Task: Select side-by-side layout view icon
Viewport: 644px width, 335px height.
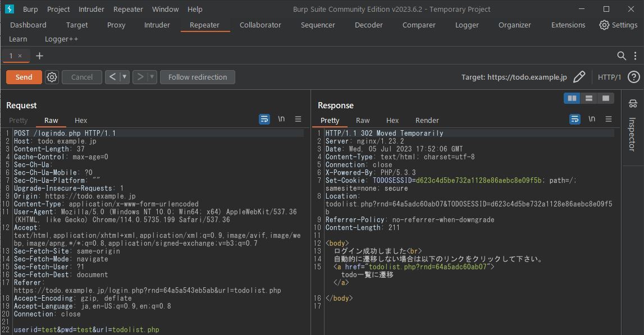Action: click(x=572, y=98)
